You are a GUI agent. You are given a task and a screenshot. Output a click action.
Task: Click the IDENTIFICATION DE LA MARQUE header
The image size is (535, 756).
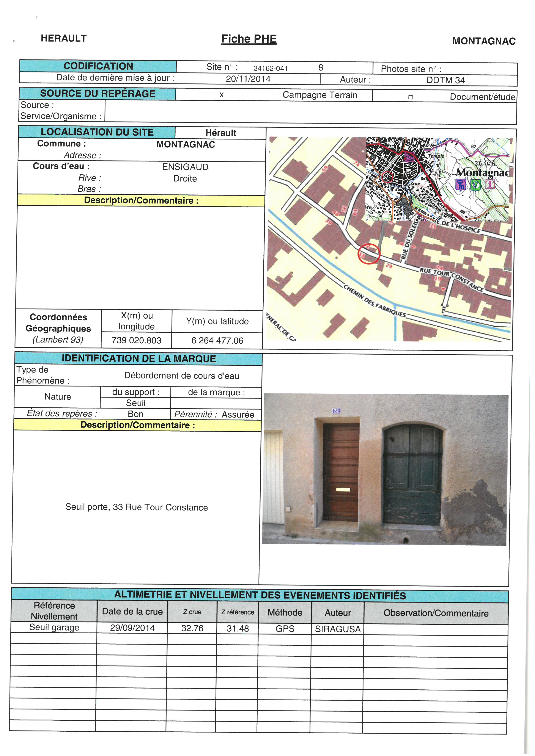click(138, 358)
